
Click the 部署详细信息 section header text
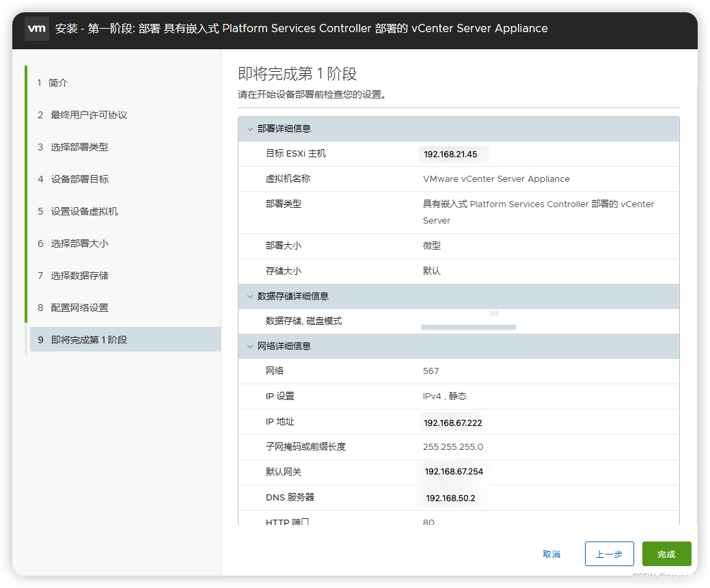click(284, 129)
